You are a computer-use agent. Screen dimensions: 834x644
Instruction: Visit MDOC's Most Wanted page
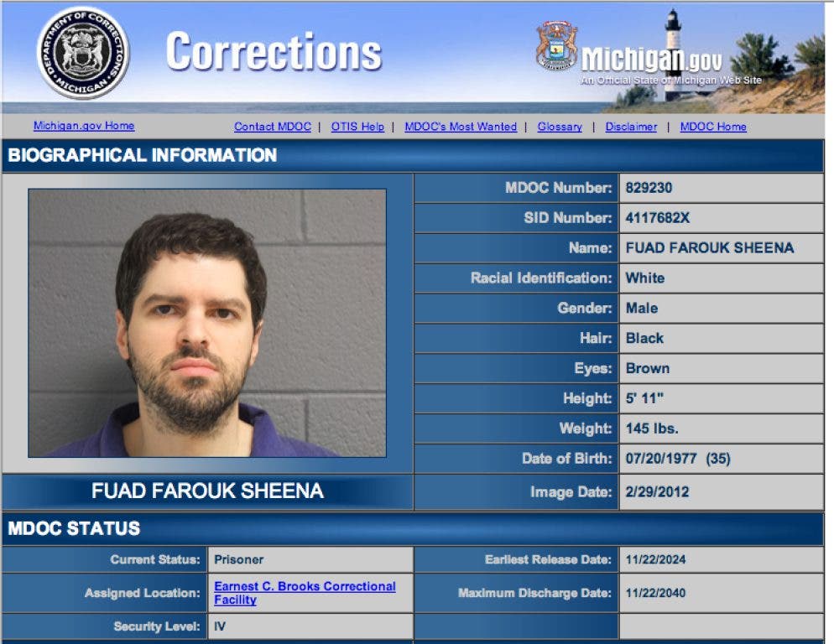(x=461, y=127)
